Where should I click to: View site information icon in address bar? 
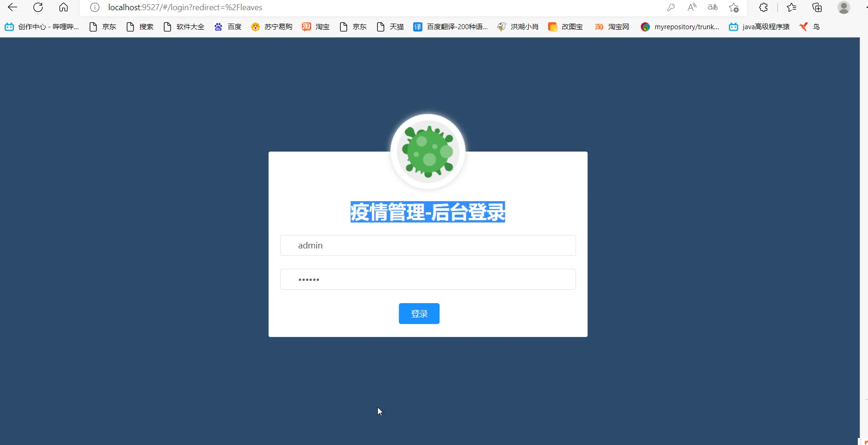(95, 7)
